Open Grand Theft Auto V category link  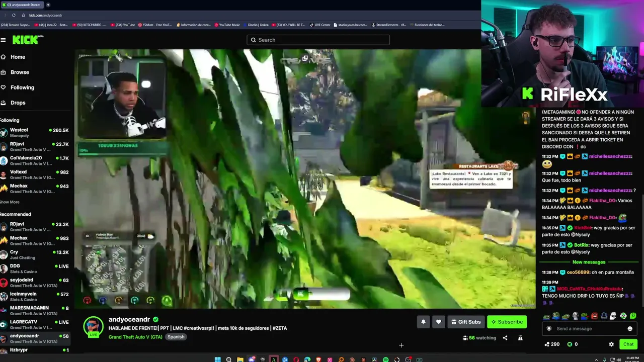pos(135,337)
